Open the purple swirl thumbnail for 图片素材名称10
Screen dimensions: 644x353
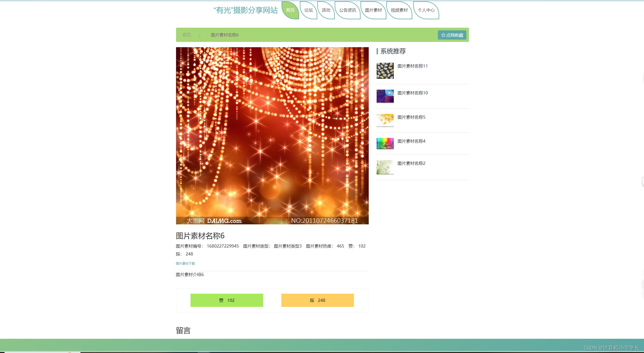point(385,96)
